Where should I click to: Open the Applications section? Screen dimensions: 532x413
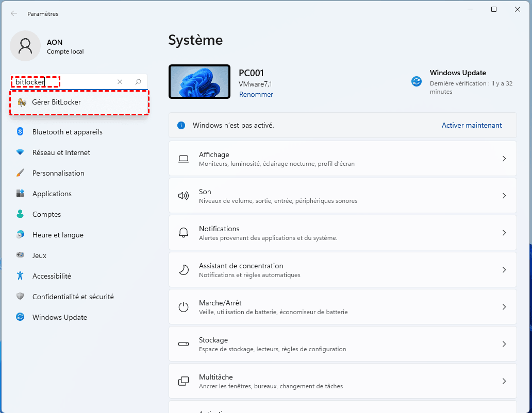[52, 194]
